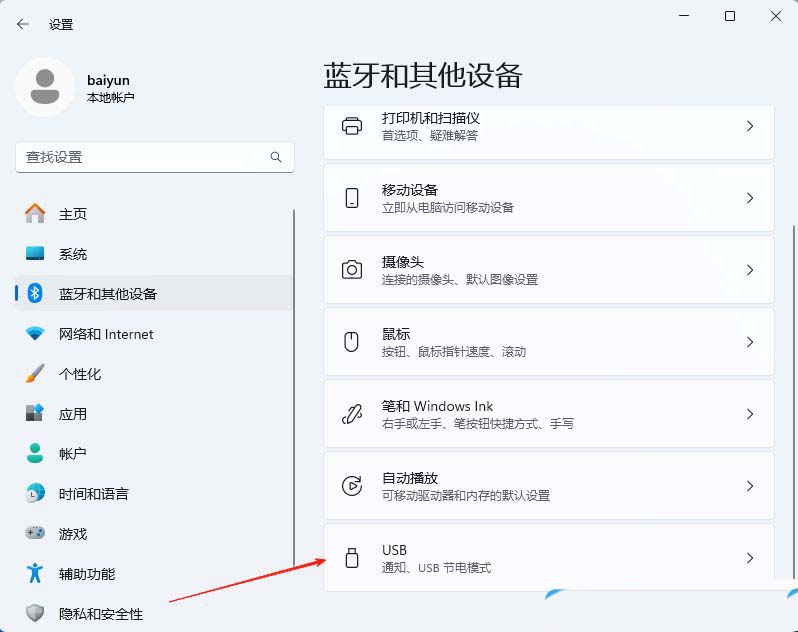Click the search magnifier icon
The width and height of the screenshot is (798, 632).
tap(276, 157)
